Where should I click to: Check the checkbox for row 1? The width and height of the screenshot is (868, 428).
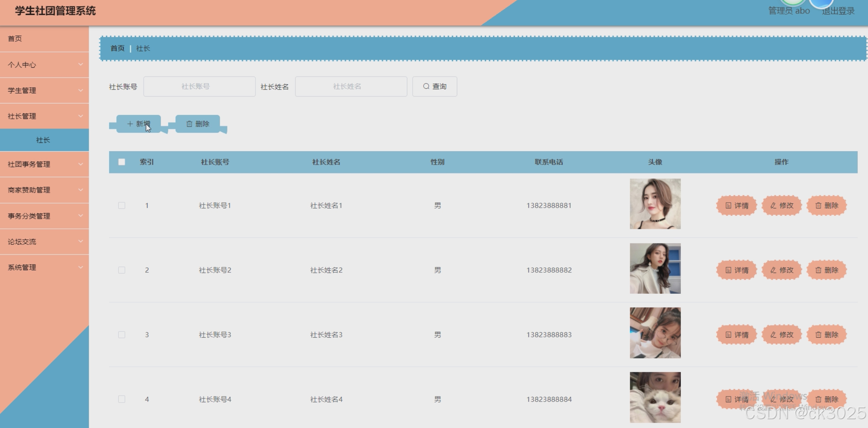pos(122,206)
